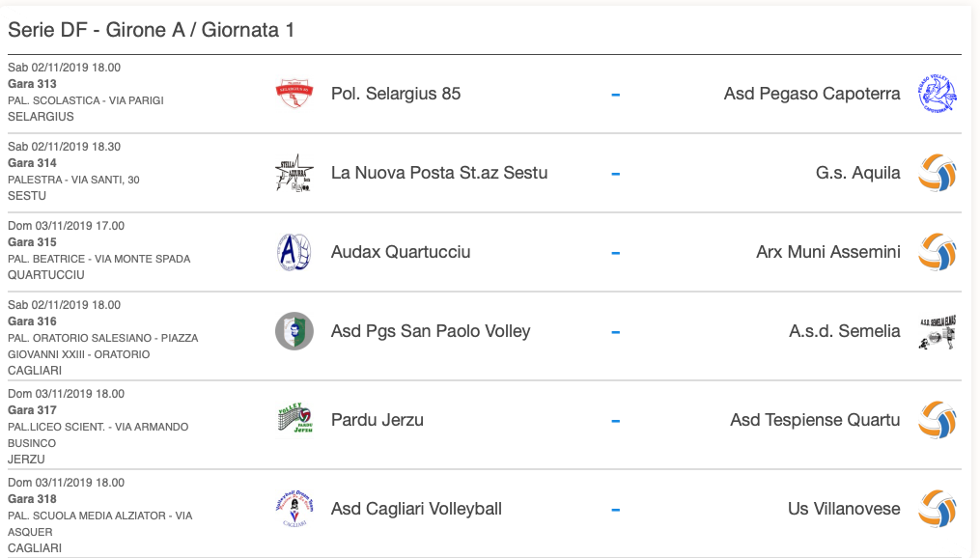980x558 pixels.
Task: Select the Gara 313 match label
Action: (x=32, y=84)
